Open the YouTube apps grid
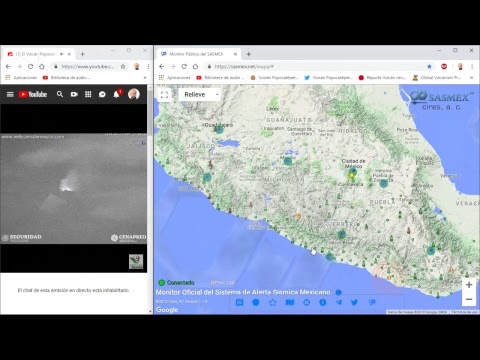The height and width of the screenshot is (360, 480). click(88, 94)
